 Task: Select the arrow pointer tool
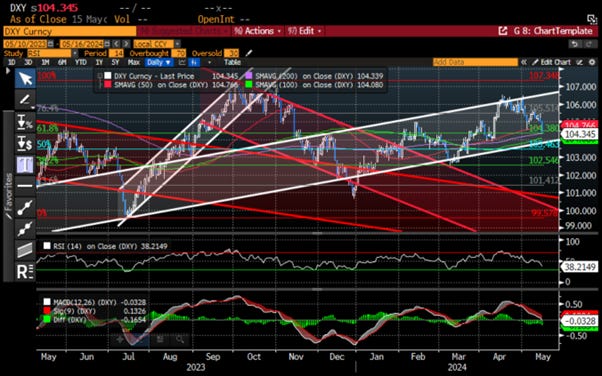click(x=25, y=78)
